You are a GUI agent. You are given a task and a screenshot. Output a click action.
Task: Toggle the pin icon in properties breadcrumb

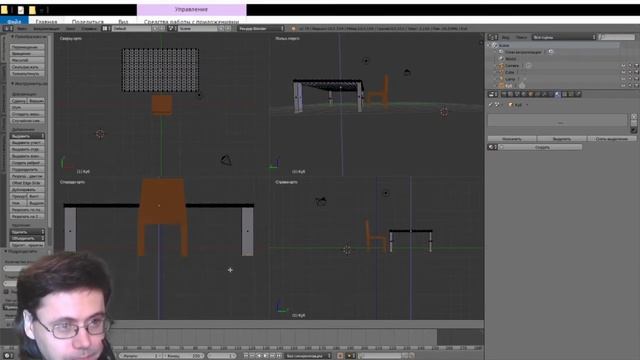tap(490, 105)
